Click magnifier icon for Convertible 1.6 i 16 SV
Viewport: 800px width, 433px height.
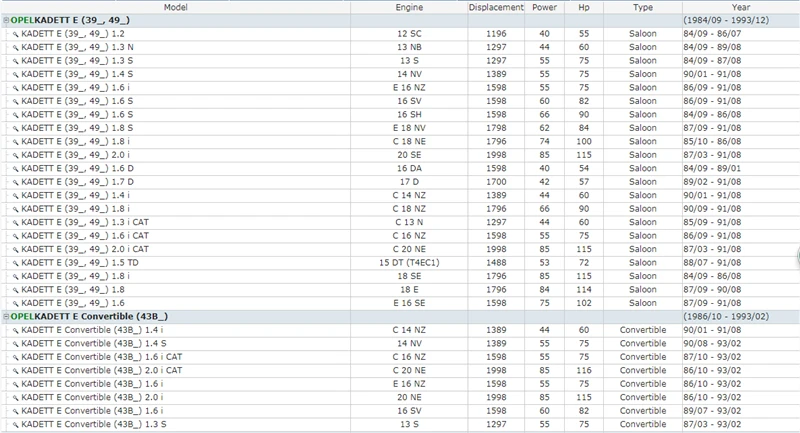[16, 411]
